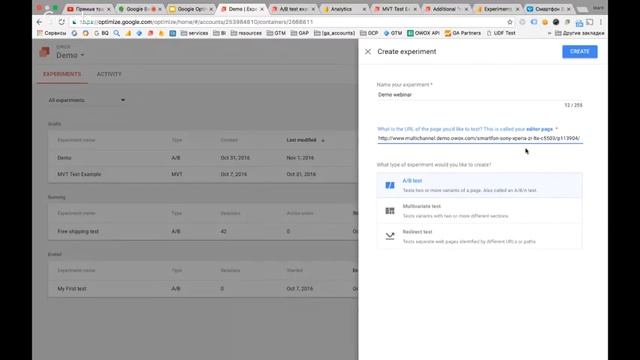
Task: Open the 'resources' bookmark folder
Action: pos(246,33)
